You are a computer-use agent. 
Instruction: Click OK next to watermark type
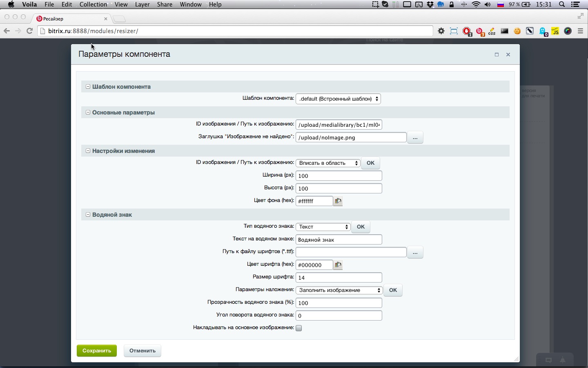click(x=361, y=227)
